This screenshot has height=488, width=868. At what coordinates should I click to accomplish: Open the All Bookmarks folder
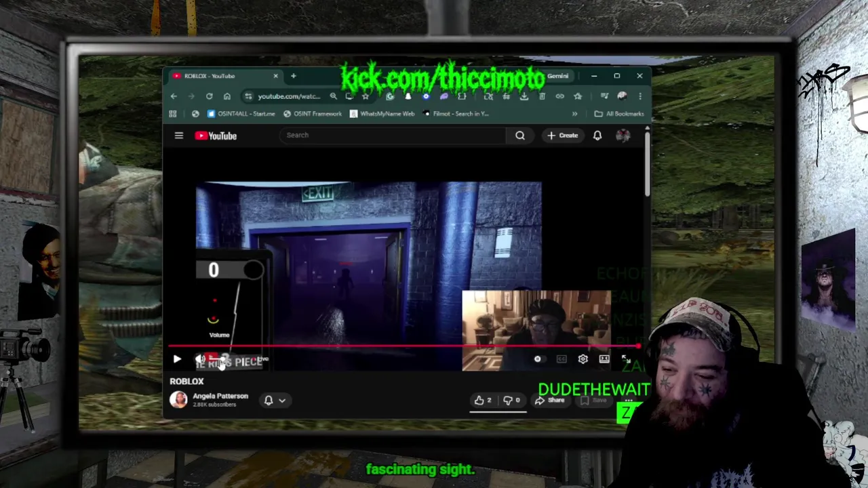coord(619,114)
